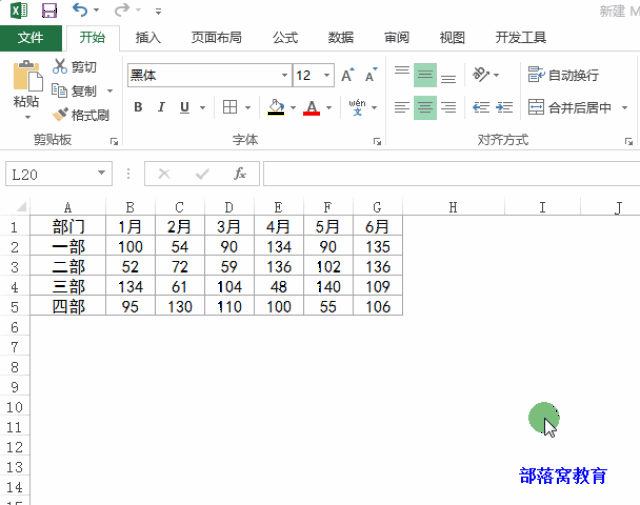
Task: Click the increase indent icon
Action: (x=504, y=108)
